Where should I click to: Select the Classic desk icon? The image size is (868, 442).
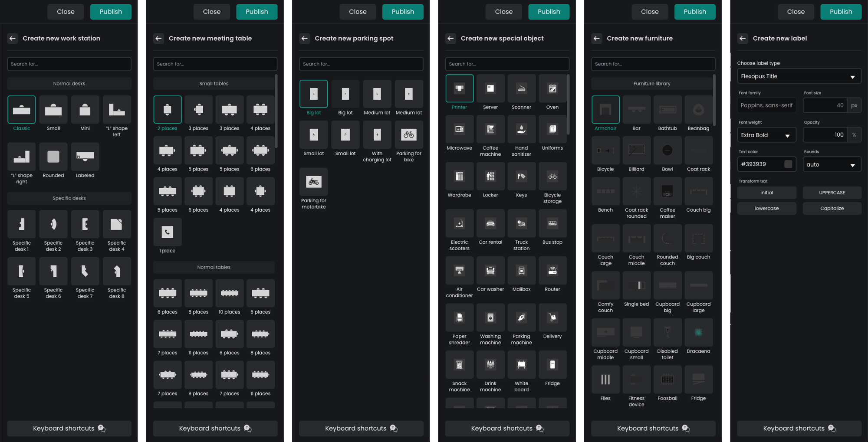point(21,110)
